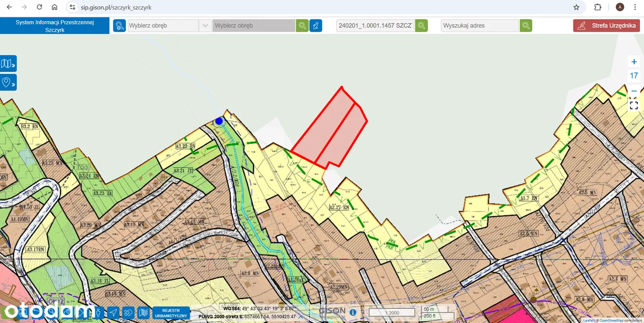Focus the 'Wyszukaj adres' address field
Screen dimensions: 644x323
click(x=479, y=26)
